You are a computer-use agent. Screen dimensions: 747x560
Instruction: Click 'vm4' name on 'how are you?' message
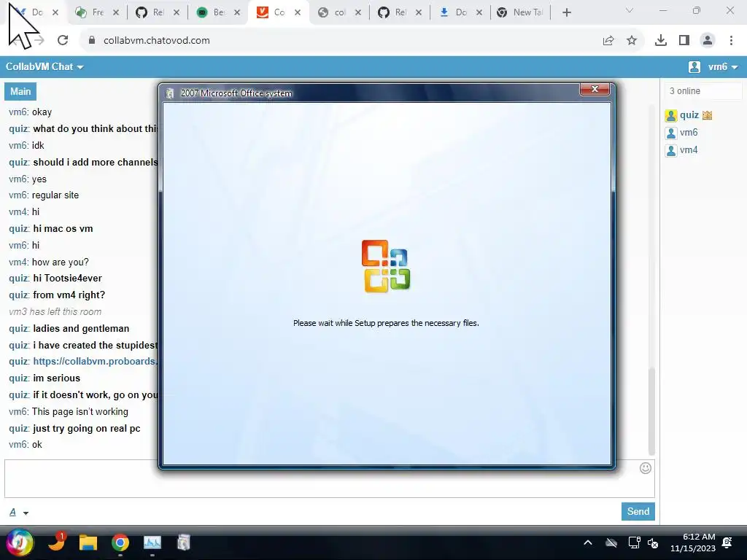(18, 262)
